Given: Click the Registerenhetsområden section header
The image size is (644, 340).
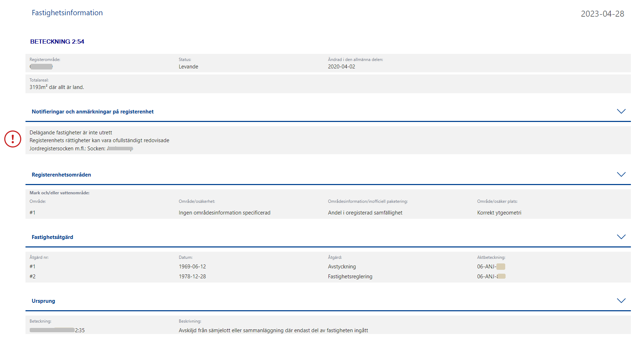Looking at the screenshot, I should click(x=61, y=175).
